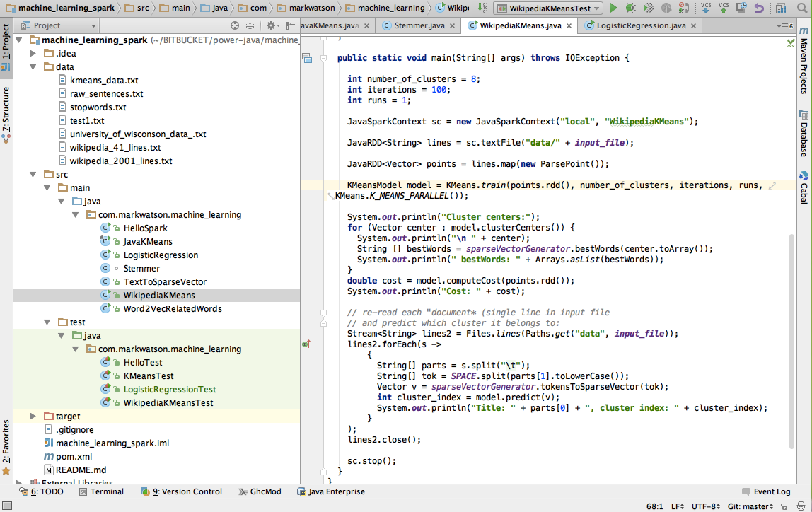Click editor vertical scrollbar
The width and height of the screenshot is (812, 512).
click(791, 342)
